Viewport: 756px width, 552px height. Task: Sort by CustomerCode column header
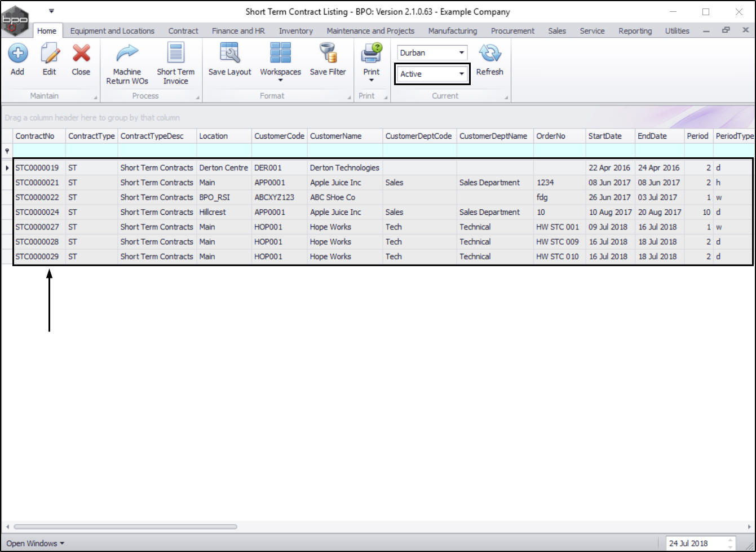pos(280,136)
